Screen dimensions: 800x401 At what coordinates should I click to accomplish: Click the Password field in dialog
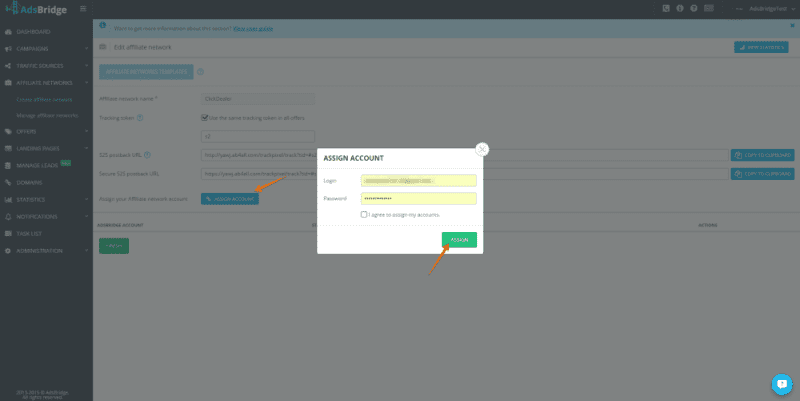(x=418, y=198)
